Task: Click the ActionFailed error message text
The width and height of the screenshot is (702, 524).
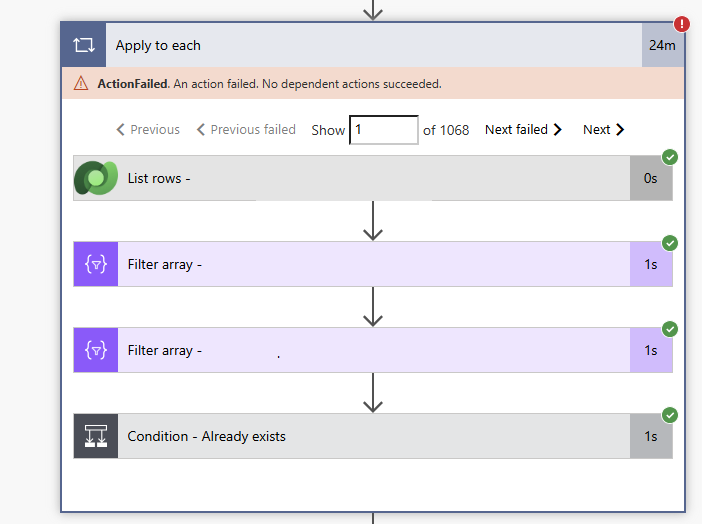Action: click(270, 84)
